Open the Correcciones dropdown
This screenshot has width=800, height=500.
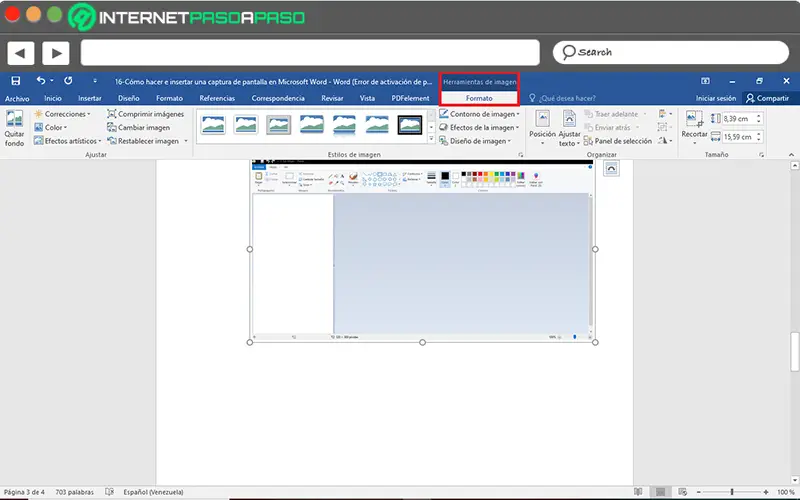62,114
